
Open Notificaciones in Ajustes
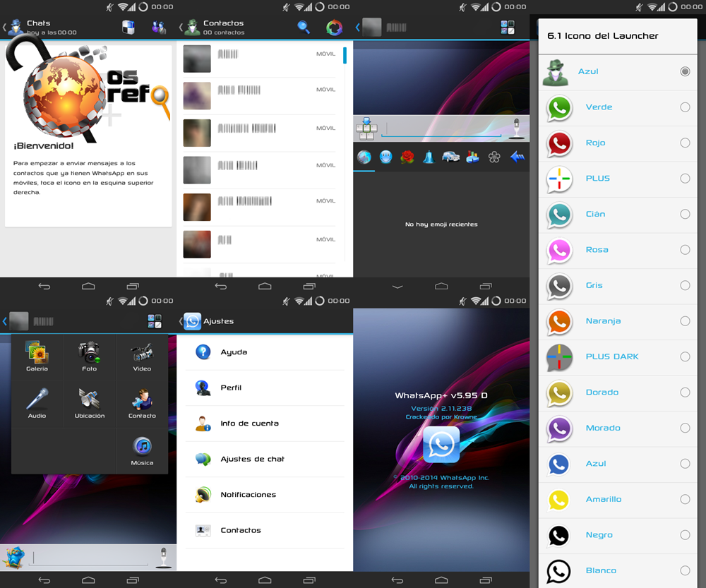click(x=265, y=494)
